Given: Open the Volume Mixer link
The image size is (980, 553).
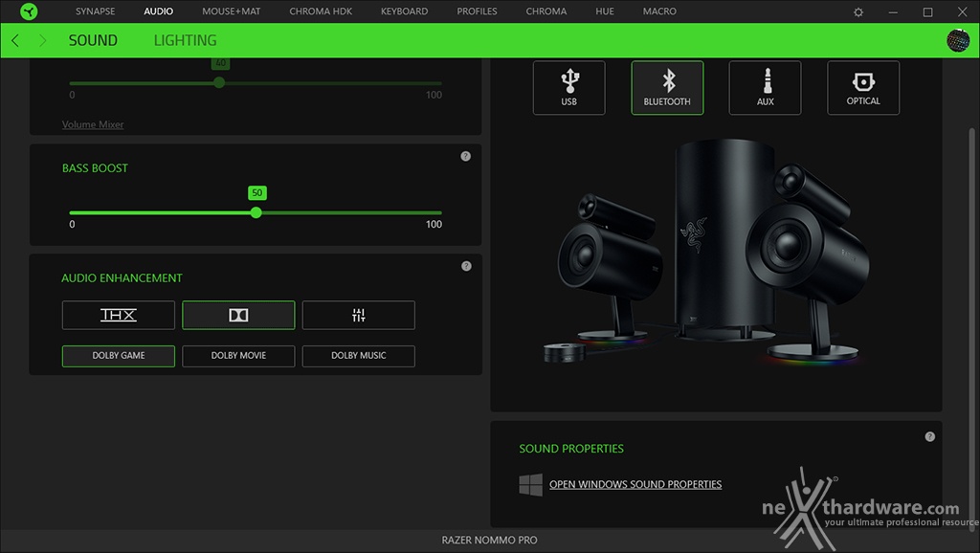Looking at the screenshot, I should (93, 125).
